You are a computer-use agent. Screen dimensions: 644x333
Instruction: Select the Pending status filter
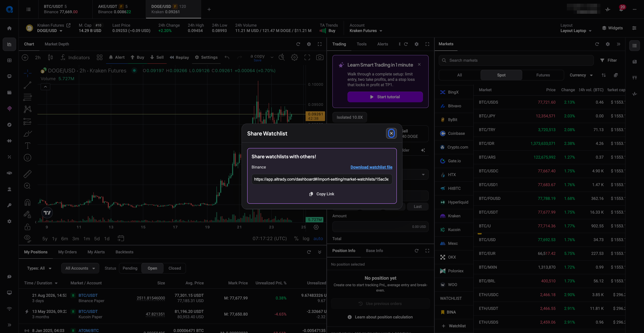tap(130, 268)
